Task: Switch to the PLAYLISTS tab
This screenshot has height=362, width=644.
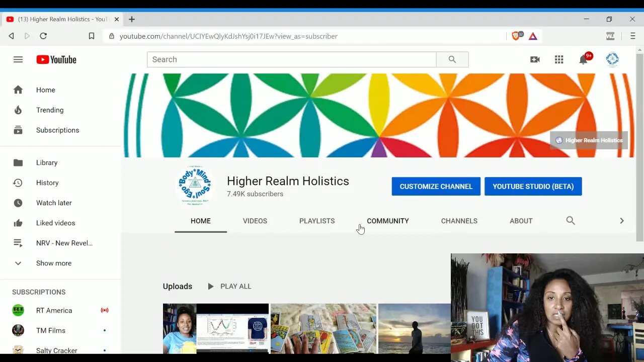Action: 317,221
